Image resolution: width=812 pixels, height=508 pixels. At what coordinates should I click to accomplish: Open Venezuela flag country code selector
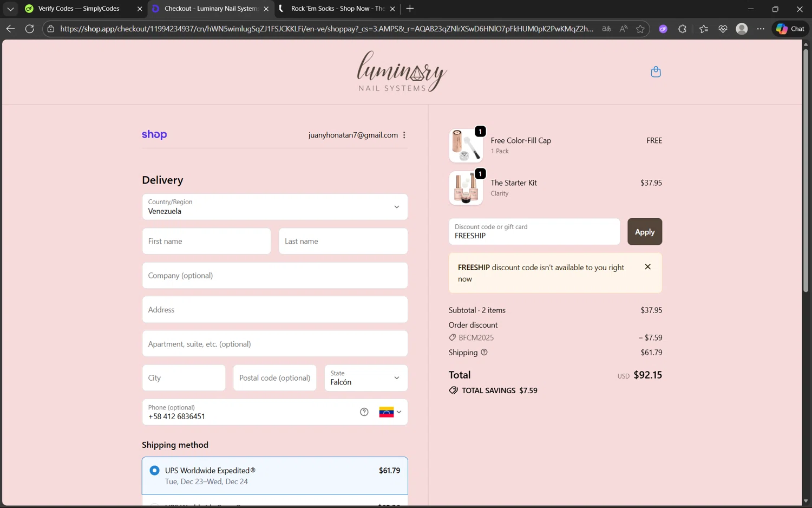pos(390,412)
